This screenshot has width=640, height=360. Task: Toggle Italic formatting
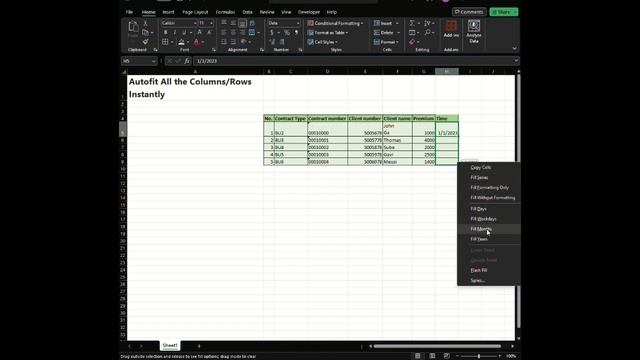click(x=175, y=33)
